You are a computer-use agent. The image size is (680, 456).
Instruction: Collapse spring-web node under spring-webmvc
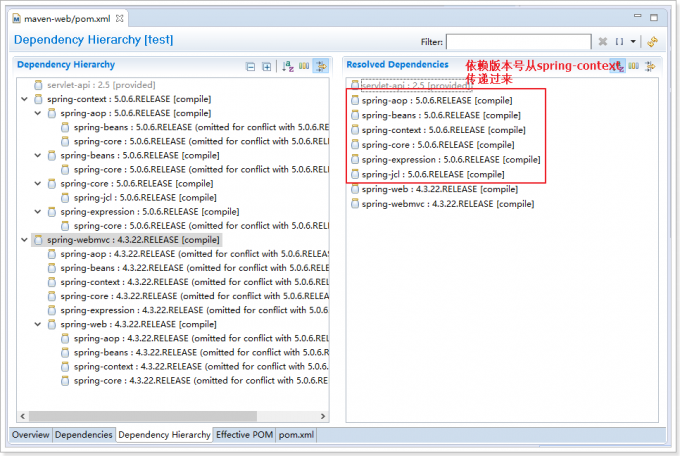38,324
